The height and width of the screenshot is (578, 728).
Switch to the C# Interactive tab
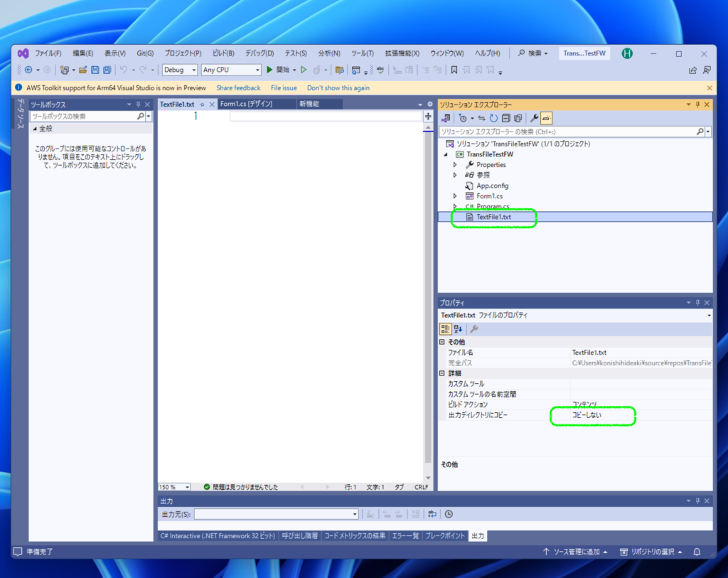218,536
